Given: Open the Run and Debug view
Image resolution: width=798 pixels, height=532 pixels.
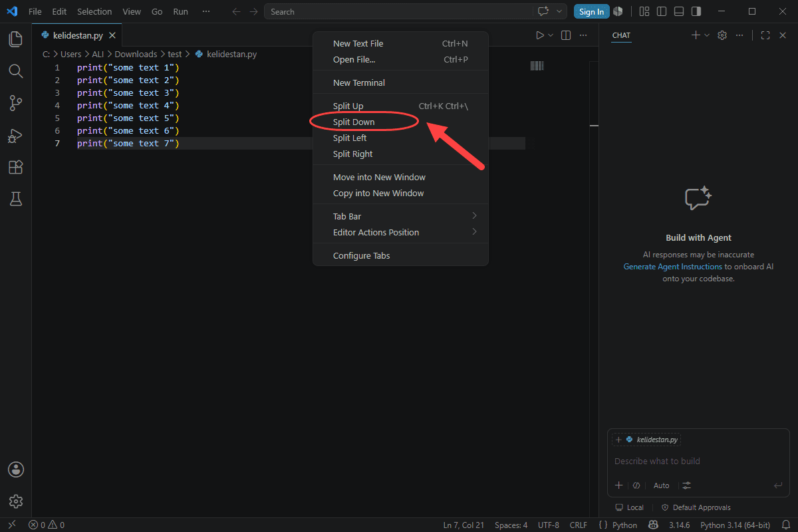Looking at the screenshot, I should [x=15, y=135].
